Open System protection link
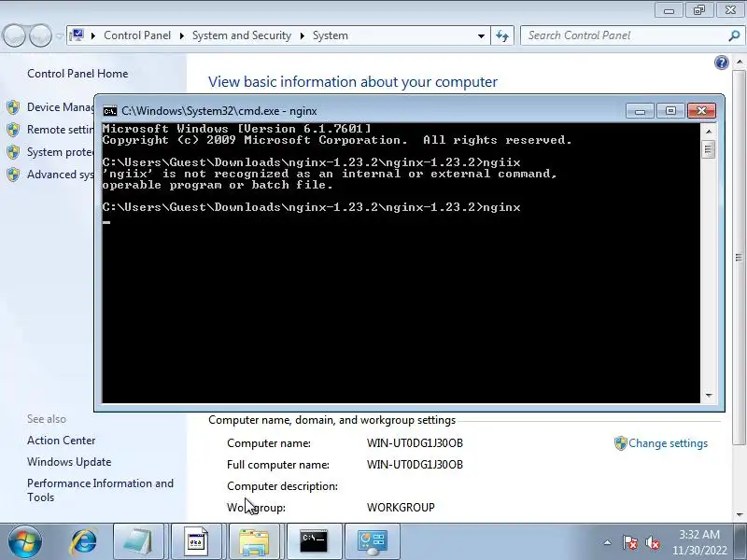 pos(60,152)
